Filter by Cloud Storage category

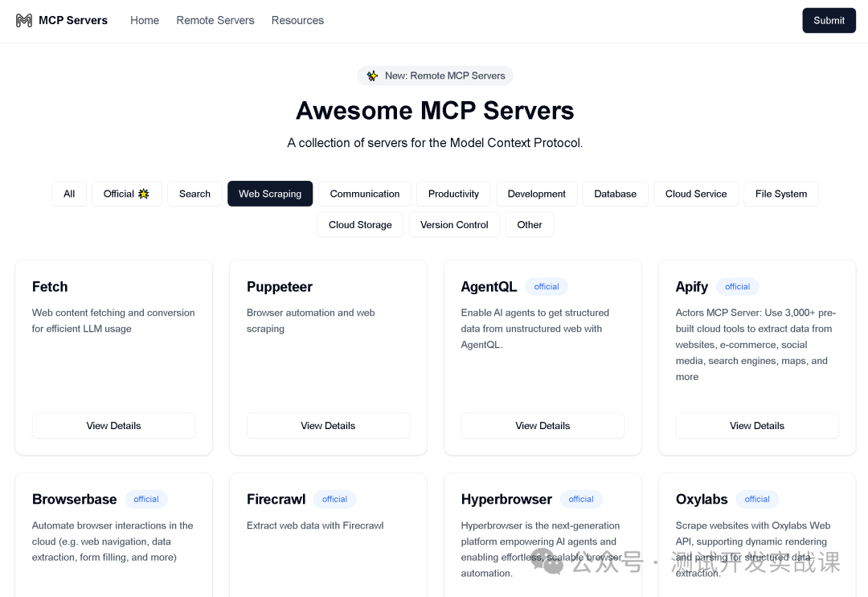point(360,225)
